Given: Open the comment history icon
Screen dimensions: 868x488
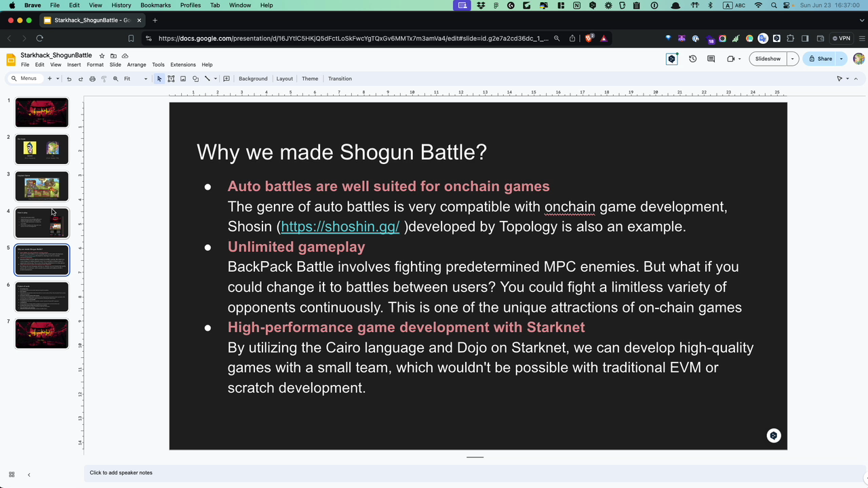Looking at the screenshot, I should 711,59.
